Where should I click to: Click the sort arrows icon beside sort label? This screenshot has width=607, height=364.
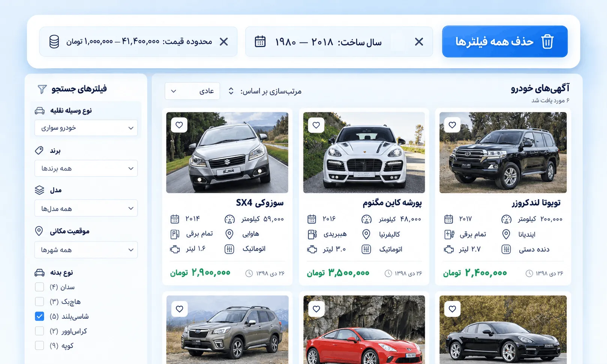coord(231,91)
